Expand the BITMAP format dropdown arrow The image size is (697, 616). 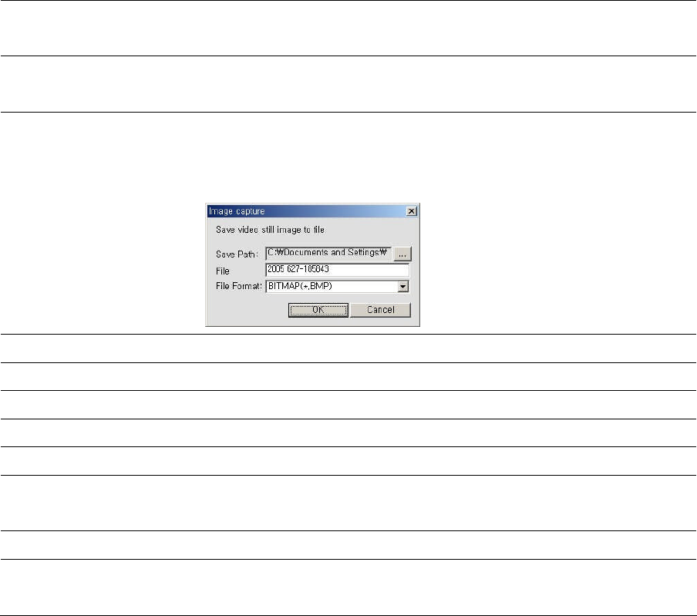(403, 287)
